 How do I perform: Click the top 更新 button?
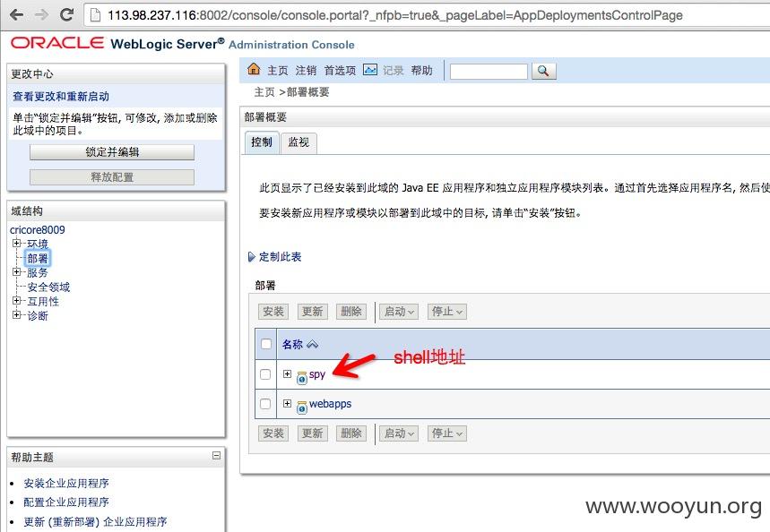click(x=312, y=311)
